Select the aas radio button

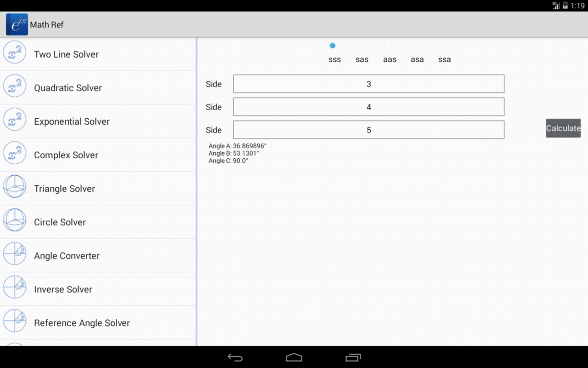(x=388, y=46)
